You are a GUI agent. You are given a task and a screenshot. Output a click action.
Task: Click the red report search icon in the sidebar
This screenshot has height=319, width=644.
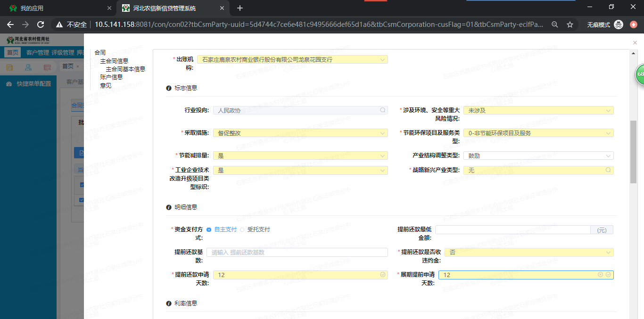tap(47, 67)
